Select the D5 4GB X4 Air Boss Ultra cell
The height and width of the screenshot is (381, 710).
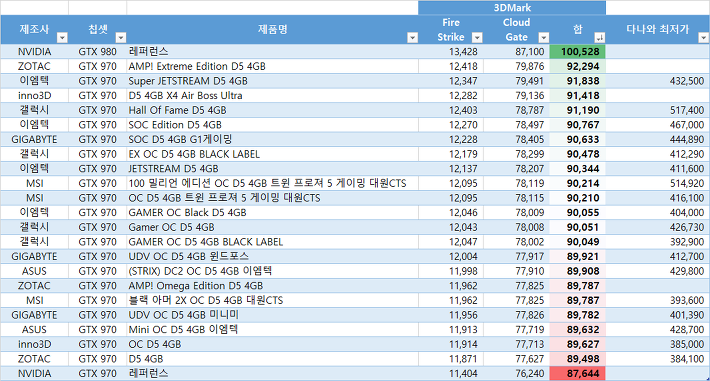(x=273, y=96)
